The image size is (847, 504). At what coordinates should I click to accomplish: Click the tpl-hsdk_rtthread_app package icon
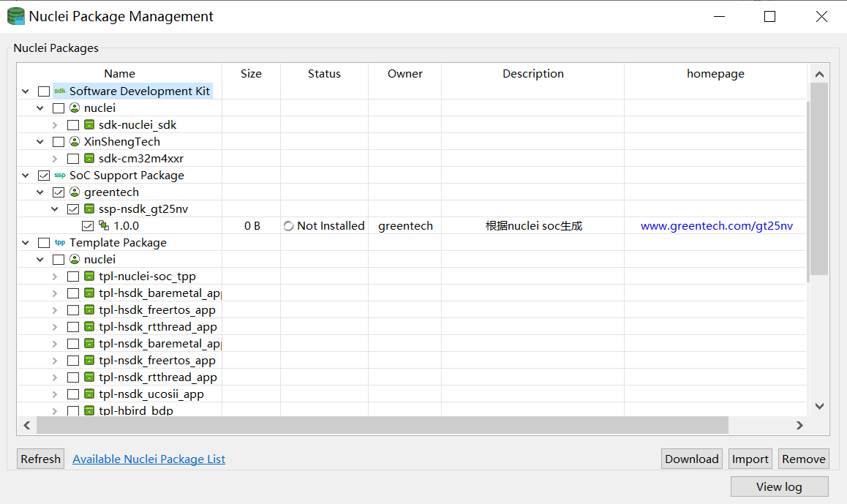point(90,327)
